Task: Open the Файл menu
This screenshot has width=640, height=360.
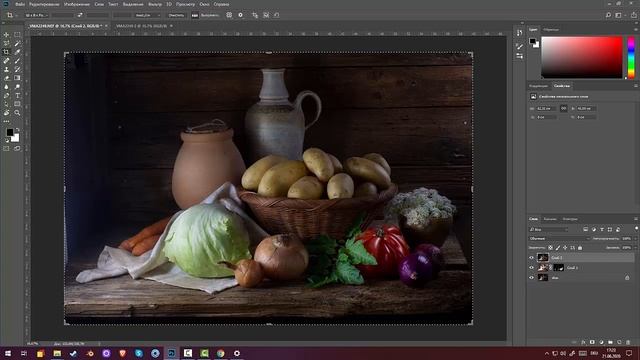Action: point(20,4)
